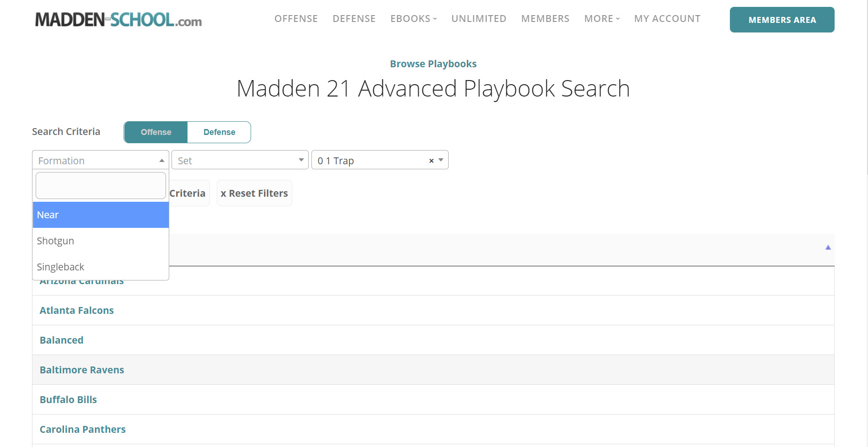Open the Set dropdown
Viewport: 868px width, 447px height.
tap(240, 160)
